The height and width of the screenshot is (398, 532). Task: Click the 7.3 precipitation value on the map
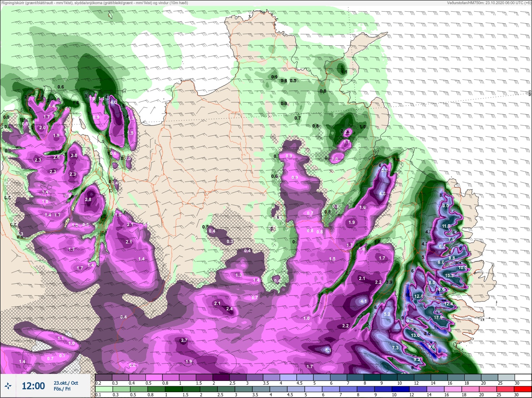click(395, 348)
